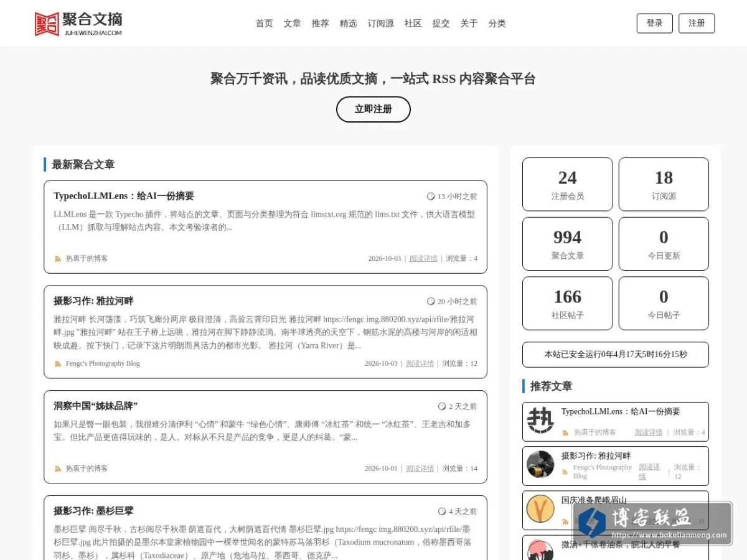Image resolution: width=747 pixels, height=560 pixels.
Task: Click the 今日更新 stat card
Action: coord(664,244)
